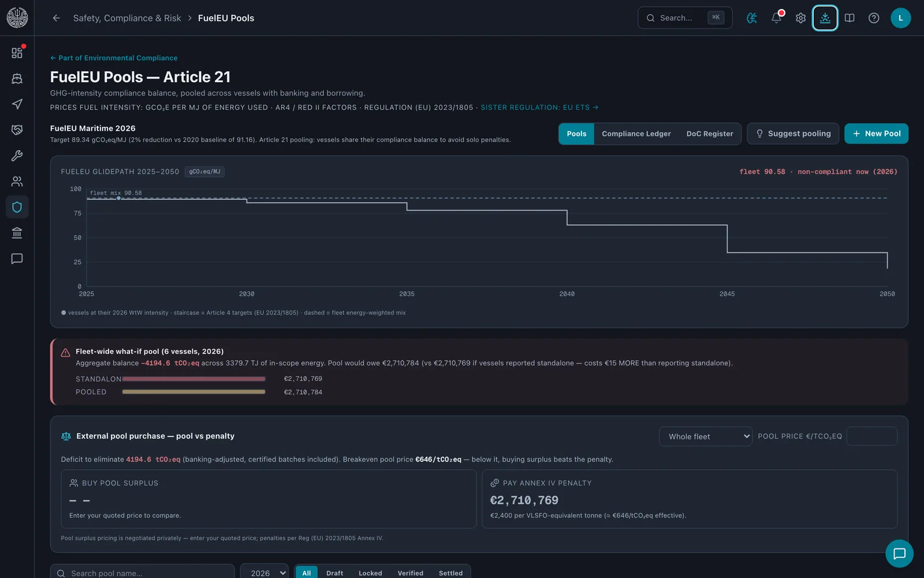924x578 pixels.
Task: Filter pools by Verified status
Action: click(x=411, y=573)
